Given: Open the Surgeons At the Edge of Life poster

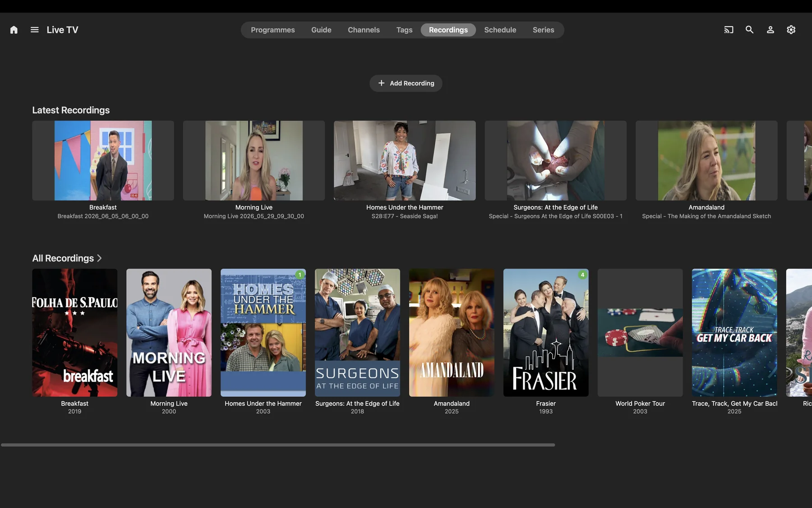Looking at the screenshot, I should coord(357,333).
